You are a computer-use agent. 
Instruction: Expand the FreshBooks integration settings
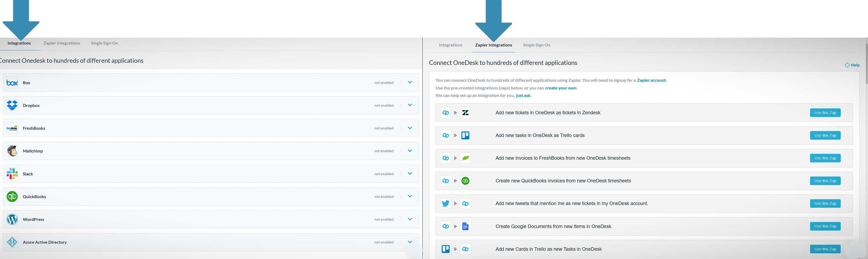410,128
